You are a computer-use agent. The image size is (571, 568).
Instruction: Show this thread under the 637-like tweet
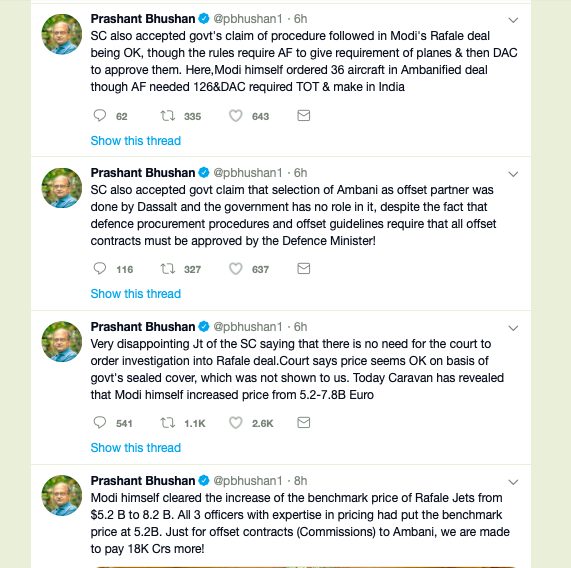click(x=135, y=293)
